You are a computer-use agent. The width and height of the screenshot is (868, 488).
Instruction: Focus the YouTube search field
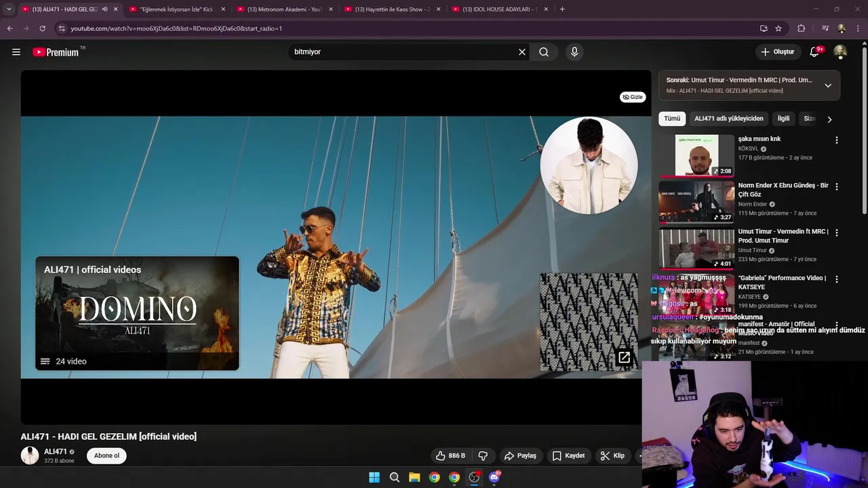[403, 52]
